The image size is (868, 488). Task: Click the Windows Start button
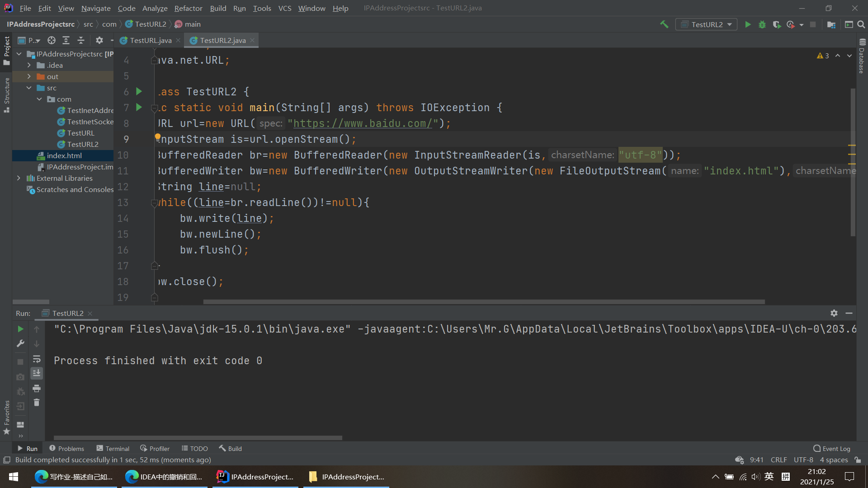pos(14,477)
